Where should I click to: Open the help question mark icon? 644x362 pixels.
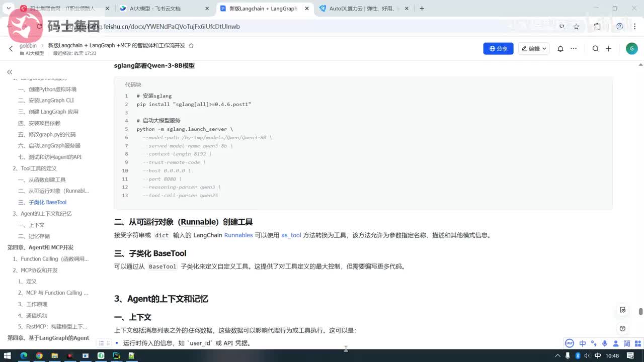pos(622,328)
